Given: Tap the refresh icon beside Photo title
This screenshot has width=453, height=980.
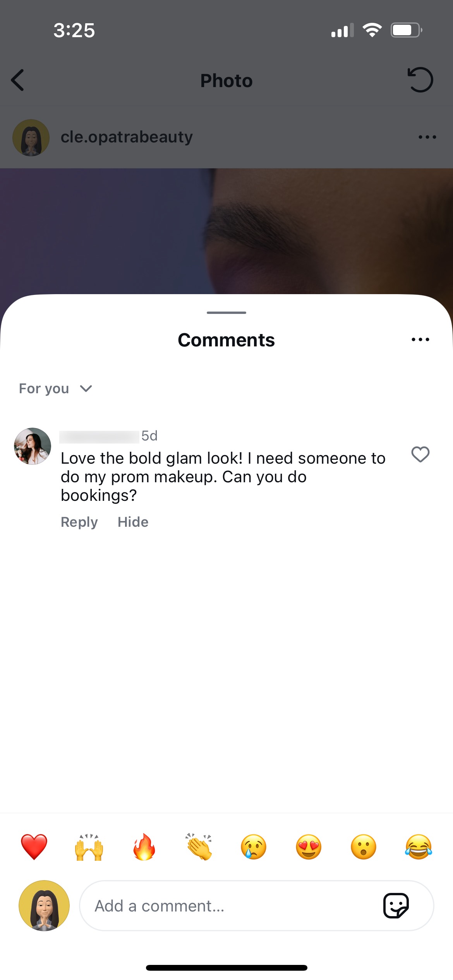Looking at the screenshot, I should [420, 80].
